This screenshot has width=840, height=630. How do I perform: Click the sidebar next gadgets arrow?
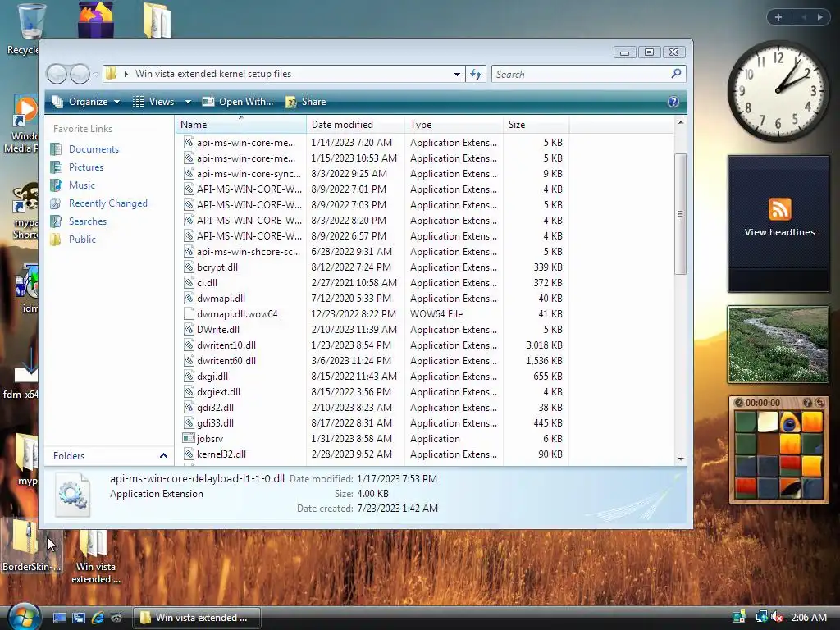819,17
